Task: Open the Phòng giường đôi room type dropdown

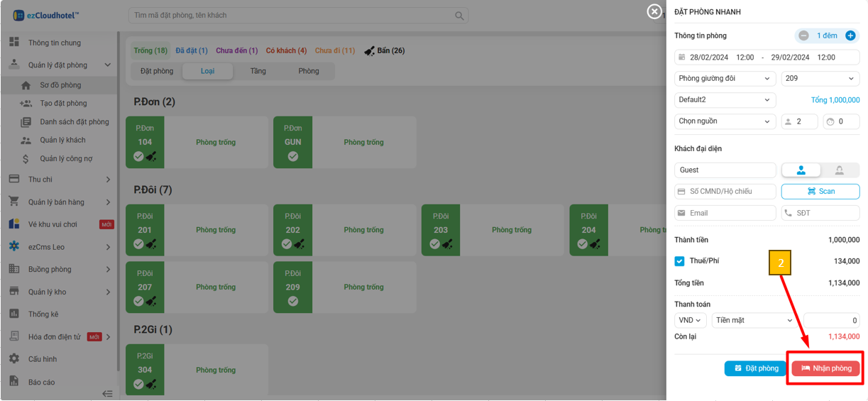Action: pyautogui.click(x=725, y=79)
